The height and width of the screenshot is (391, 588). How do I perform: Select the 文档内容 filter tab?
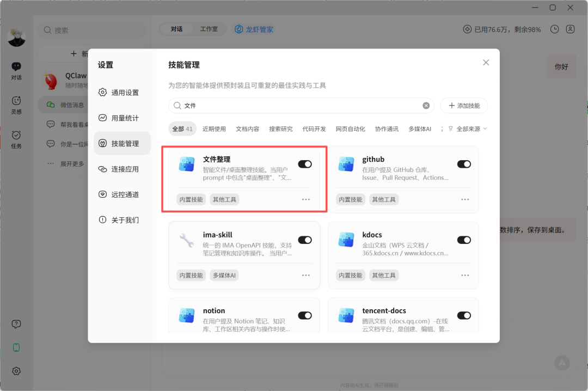(x=248, y=129)
